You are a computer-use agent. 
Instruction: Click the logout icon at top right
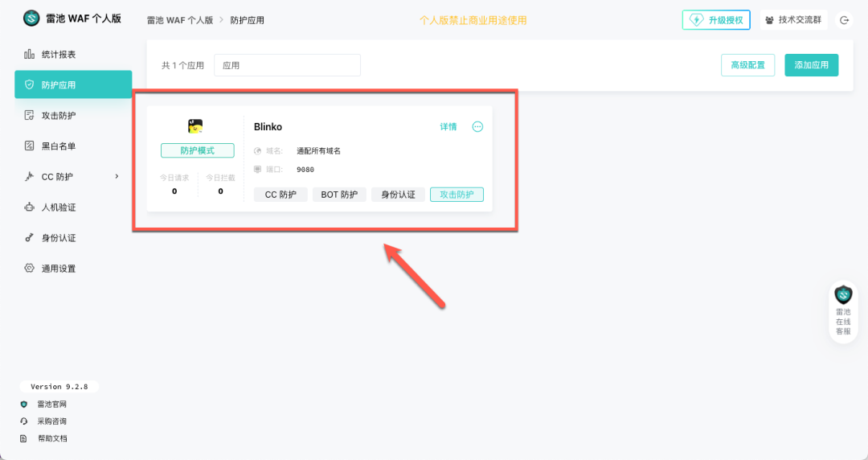pyautogui.click(x=844, y=20)
